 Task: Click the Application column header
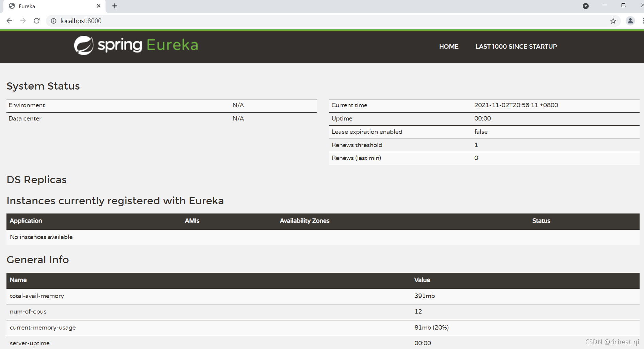coord(26,221)
